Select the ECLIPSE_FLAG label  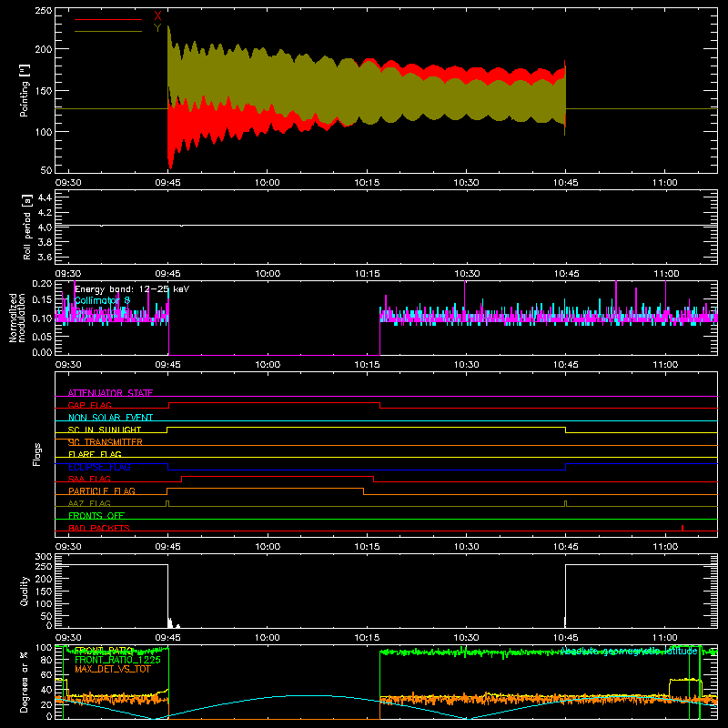[x=99, y=467]
